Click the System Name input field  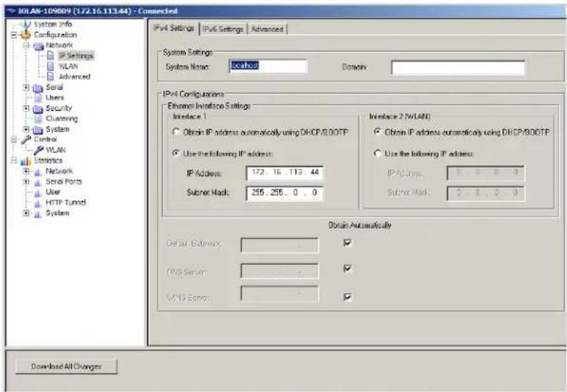click(x=268, y=66)
